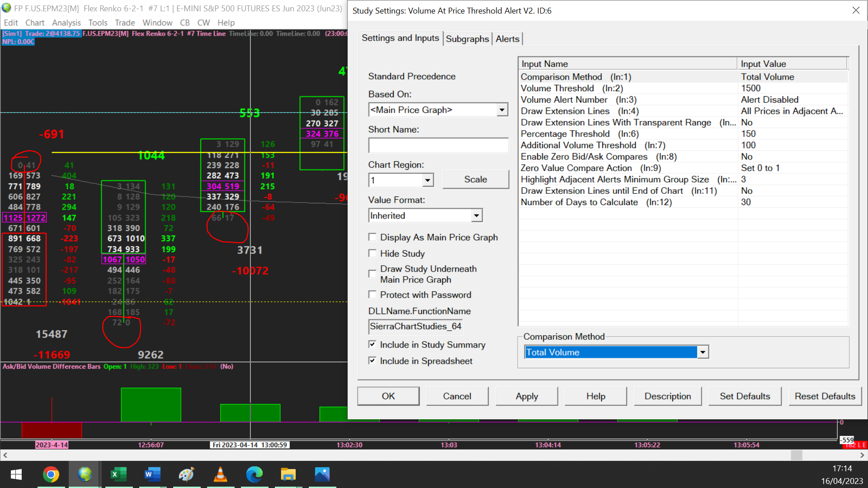This screenshot has height=488, width=868.
Task: Open Excel from the taskbar
Action: [x=118, y=474]
